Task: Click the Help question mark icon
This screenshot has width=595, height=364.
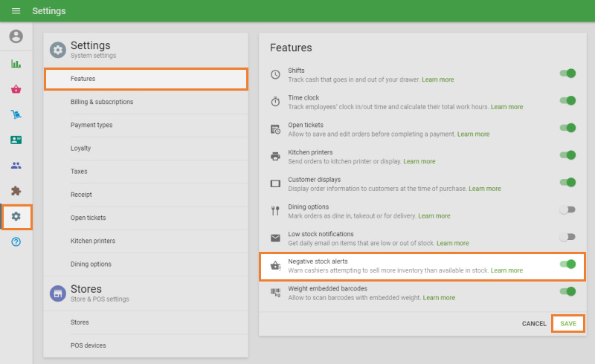Action: pos(16,242)
